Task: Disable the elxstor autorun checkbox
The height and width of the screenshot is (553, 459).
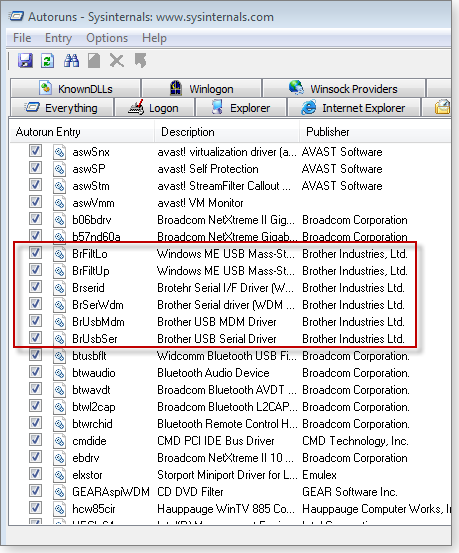Action: pyautogui.click(x=35, y=473)
